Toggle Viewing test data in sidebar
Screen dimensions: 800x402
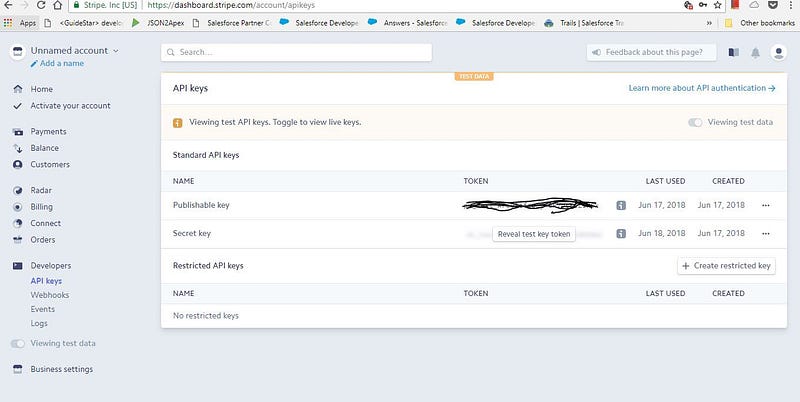click(18, 344)
